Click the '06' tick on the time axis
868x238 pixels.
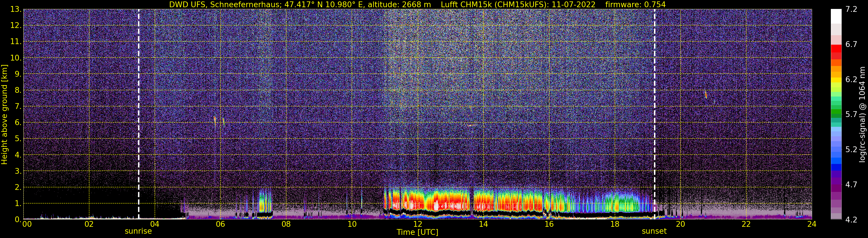(220, 224)
